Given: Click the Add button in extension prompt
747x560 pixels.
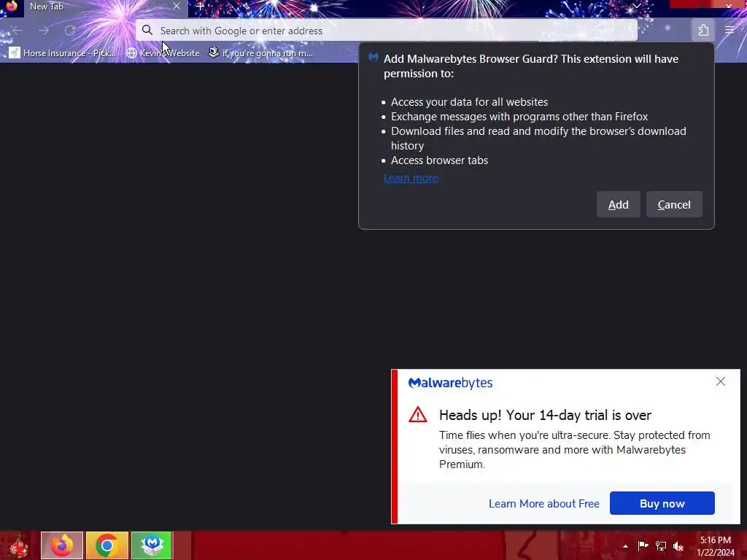Looking at the screenshot, I should click(x=618, y=204).
